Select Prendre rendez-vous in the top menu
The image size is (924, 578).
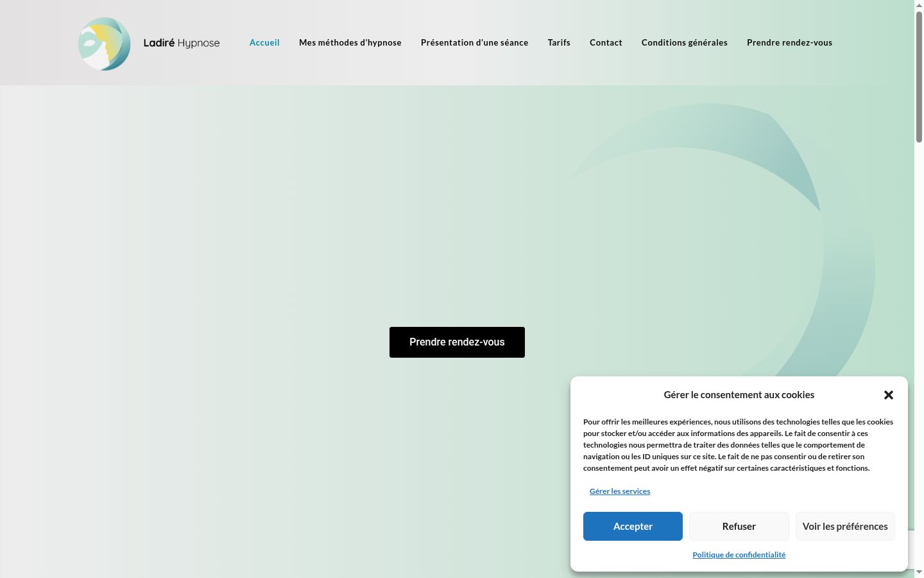point(789,42)
